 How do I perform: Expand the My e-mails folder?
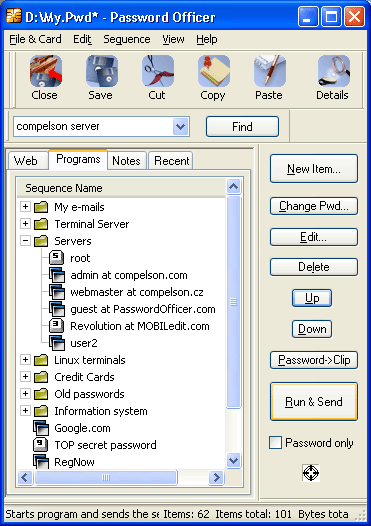pyautogui.click(x=25, y=206)
